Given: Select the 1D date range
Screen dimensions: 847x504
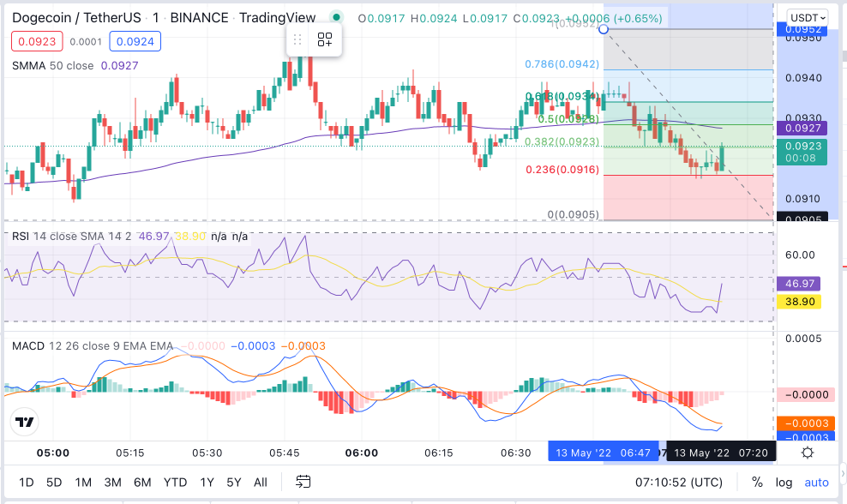Looking at the screenshot, I should 27,483.
